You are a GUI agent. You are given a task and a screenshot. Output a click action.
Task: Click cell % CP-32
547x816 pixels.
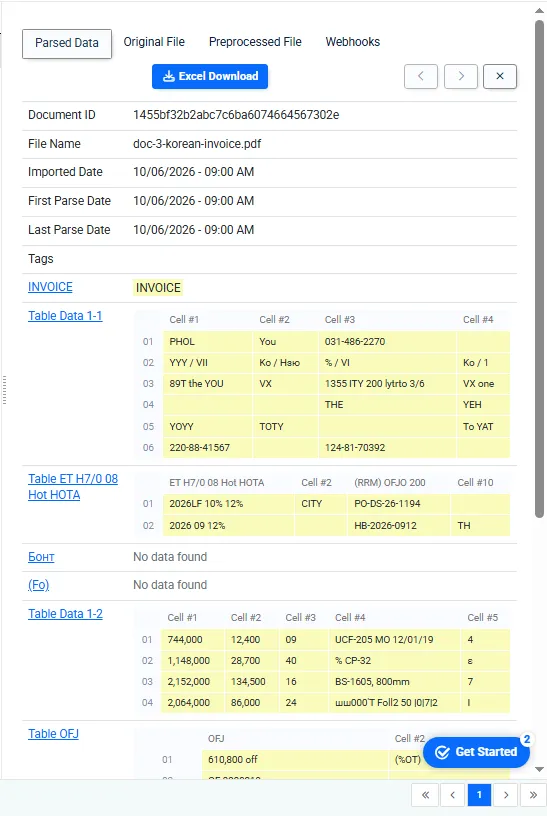395,660
